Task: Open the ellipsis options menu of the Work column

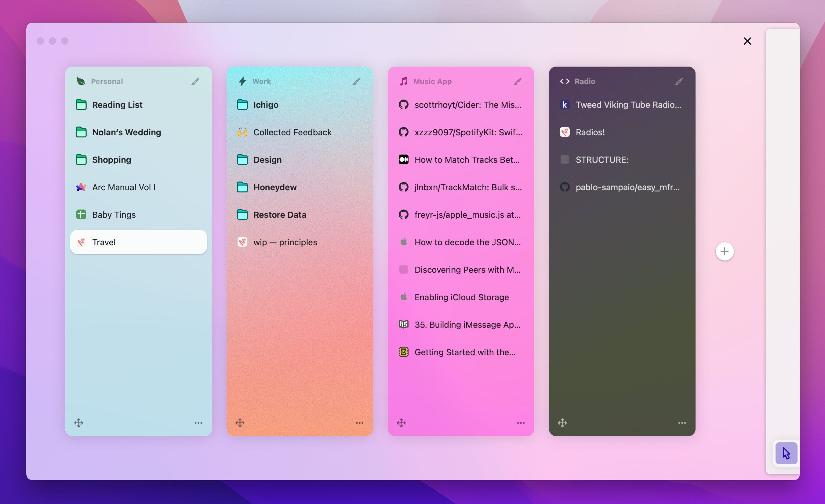Action: (360, 423)
